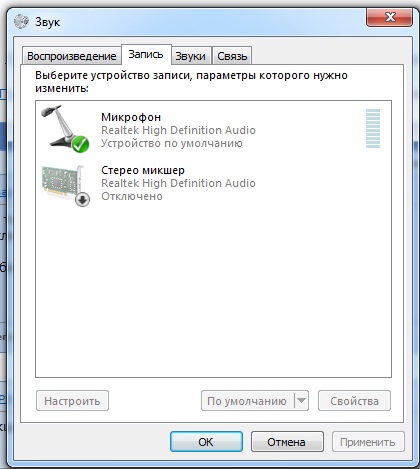This screenshot has width=420, height=469.
Task: Click the Отмена button
Action: click(287, 442)
